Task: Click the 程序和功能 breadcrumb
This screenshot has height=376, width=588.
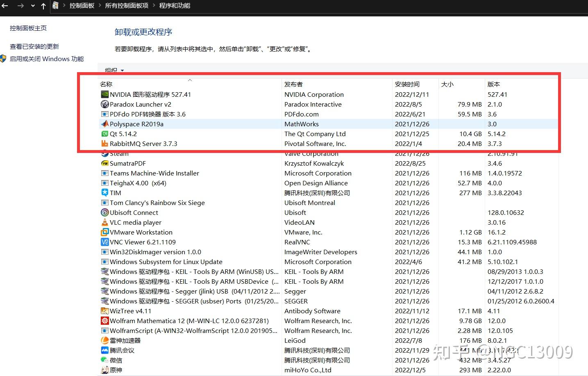Action: pos(175,5)
